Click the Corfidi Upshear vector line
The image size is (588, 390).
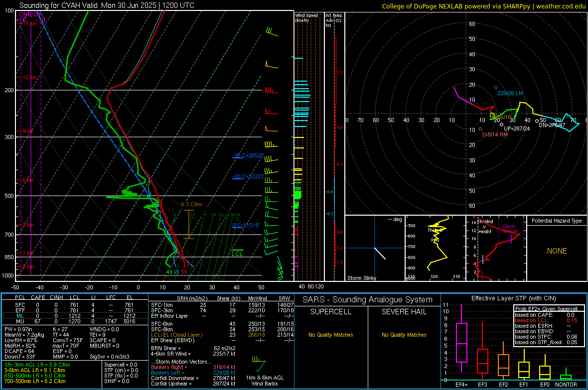[193, 384]
